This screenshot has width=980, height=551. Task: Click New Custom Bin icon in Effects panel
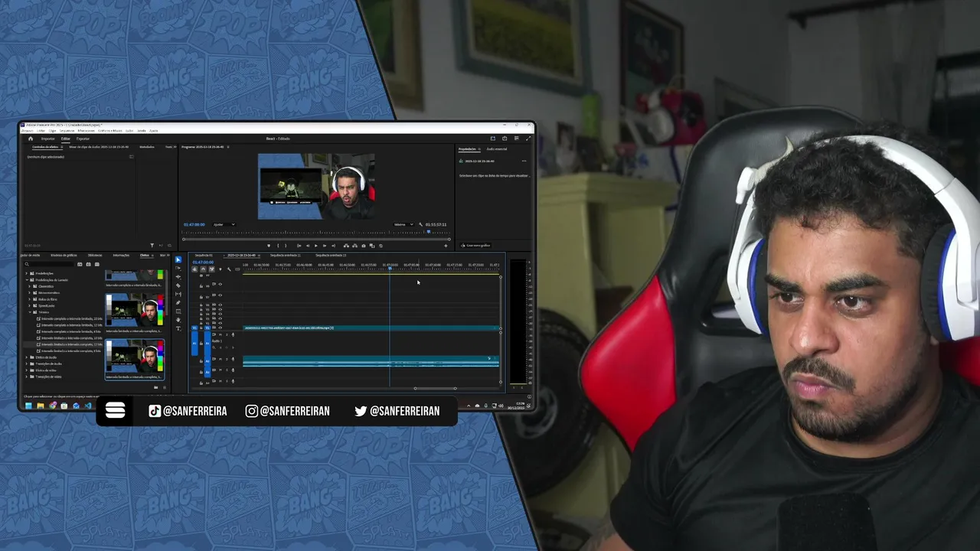pyautogui.click(x=155, y=387)
